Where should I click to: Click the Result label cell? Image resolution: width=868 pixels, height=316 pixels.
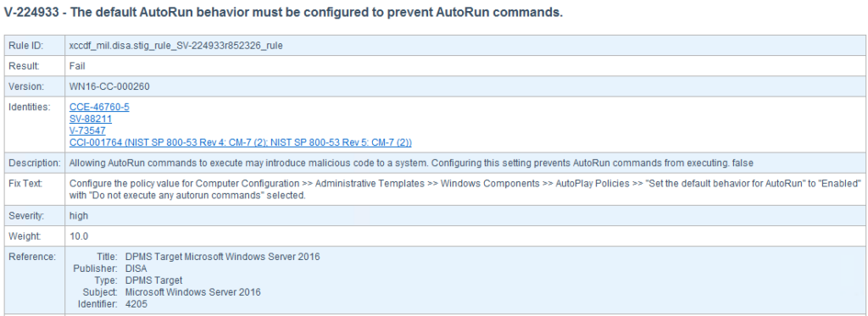[x=34, y=66]
